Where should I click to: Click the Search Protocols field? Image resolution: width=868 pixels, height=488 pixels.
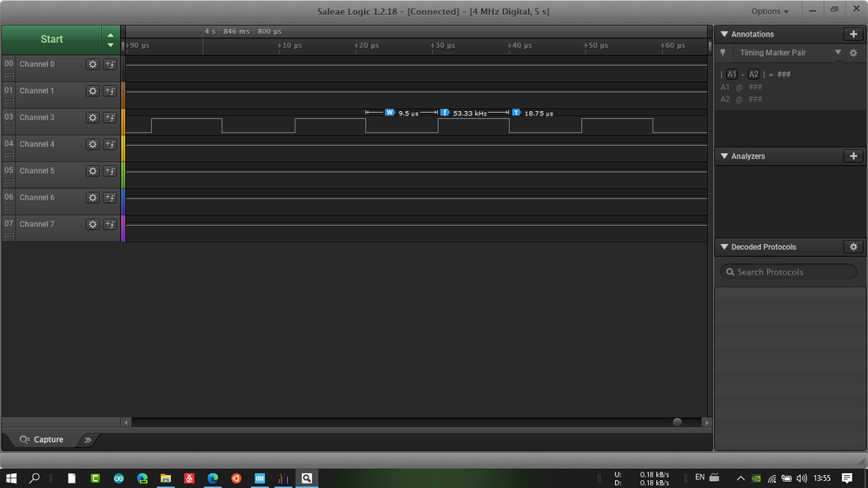[788, 272]
